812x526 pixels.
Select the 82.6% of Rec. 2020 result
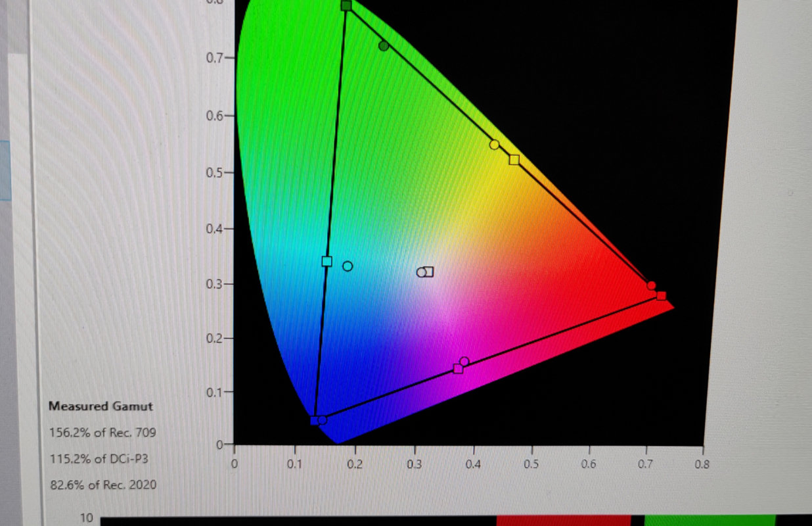103,485
